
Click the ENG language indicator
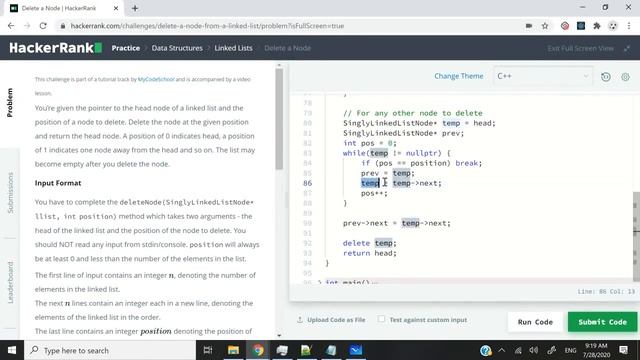coord(570,351)
